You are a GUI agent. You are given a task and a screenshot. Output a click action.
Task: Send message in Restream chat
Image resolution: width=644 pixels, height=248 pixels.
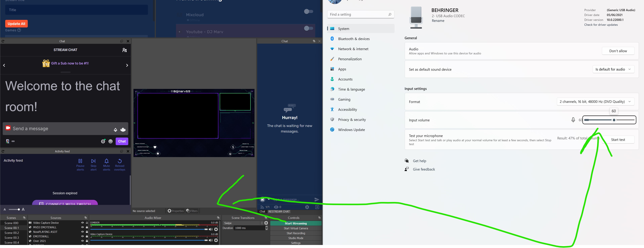click(x=317, y=199)
